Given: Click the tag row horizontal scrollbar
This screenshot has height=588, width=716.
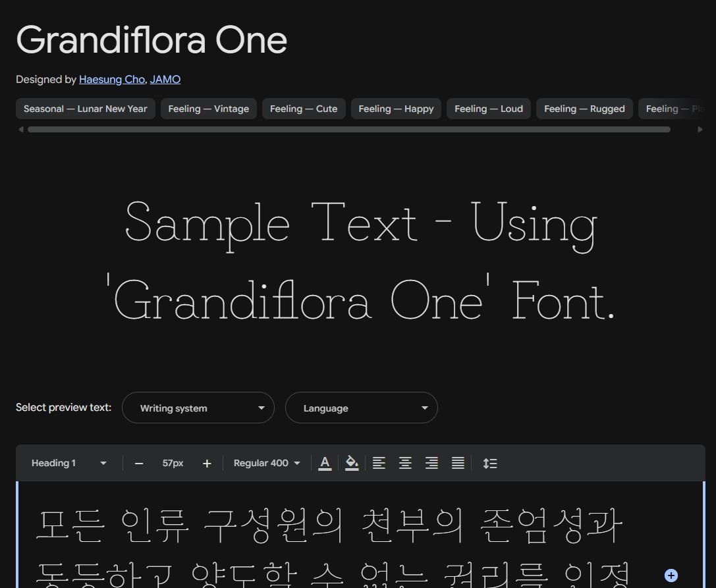Looking at the screenshot, I should pos(349,130).
